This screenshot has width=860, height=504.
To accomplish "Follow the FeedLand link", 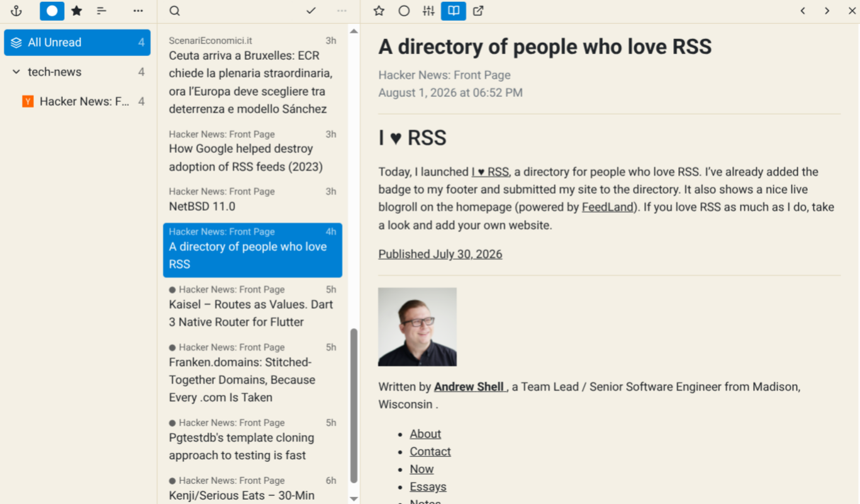I will [x=607, y=207].
